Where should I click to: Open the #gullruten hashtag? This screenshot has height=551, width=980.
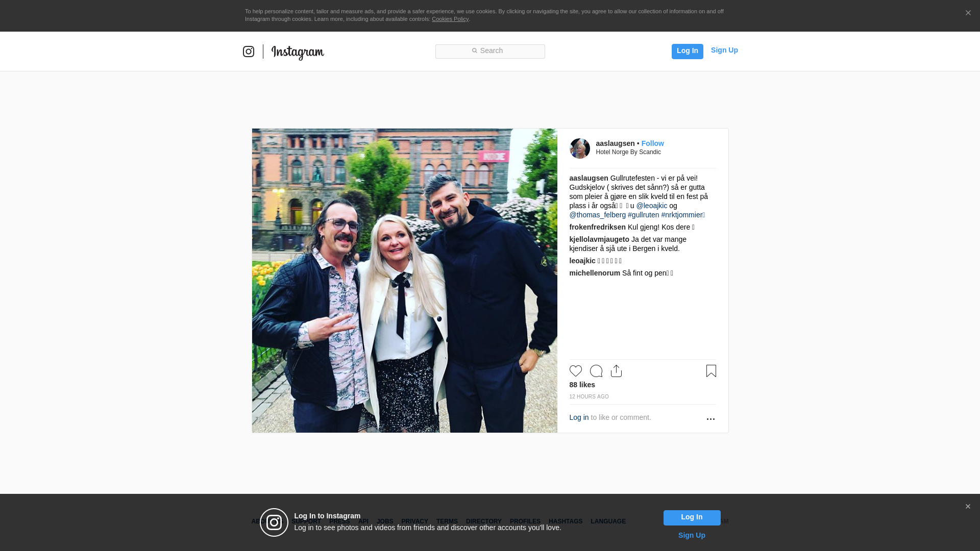pyautogui.click(x=643, y=215)
